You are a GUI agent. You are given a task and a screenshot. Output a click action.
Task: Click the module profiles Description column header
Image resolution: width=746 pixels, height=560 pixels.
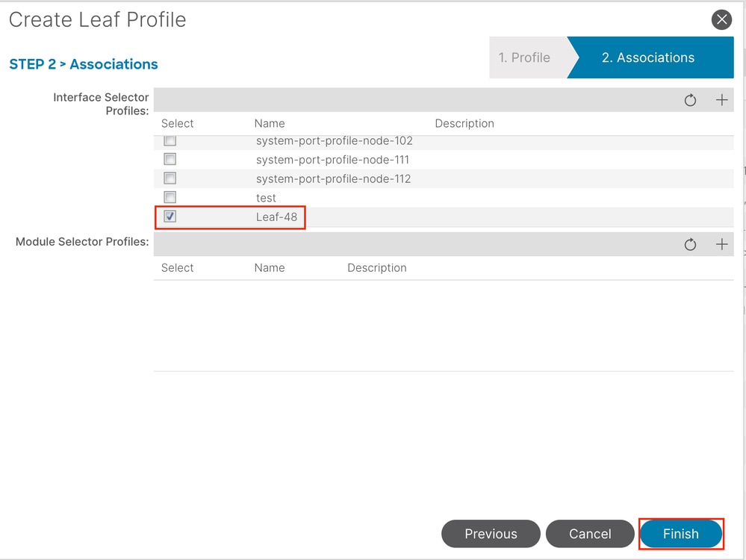(x=376, y=267)
